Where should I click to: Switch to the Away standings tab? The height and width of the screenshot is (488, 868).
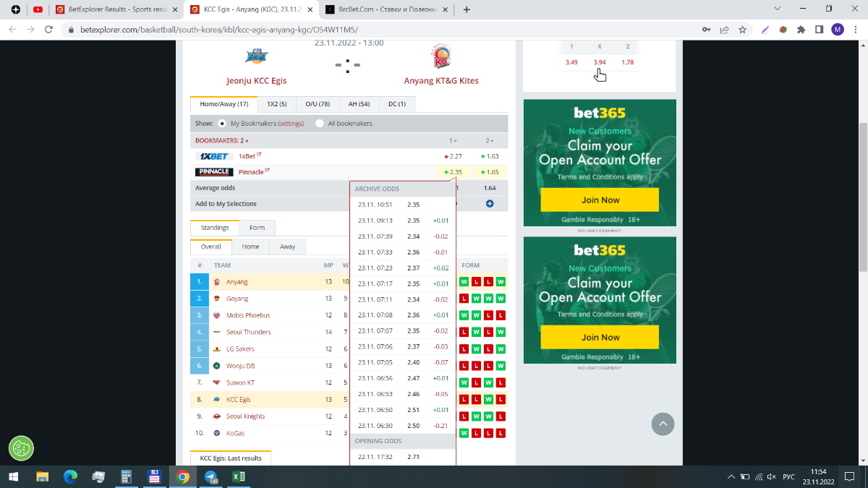pos(287,247)
